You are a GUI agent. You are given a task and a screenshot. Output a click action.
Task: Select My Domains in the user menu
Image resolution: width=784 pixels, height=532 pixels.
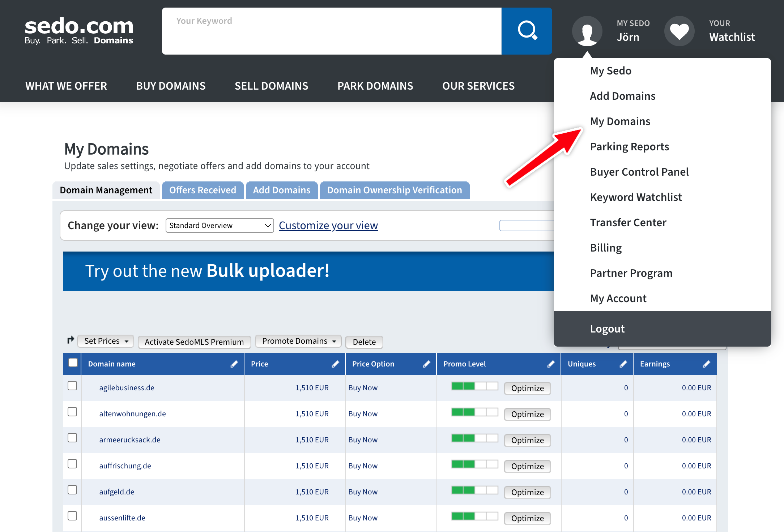[x=620, y=121]
